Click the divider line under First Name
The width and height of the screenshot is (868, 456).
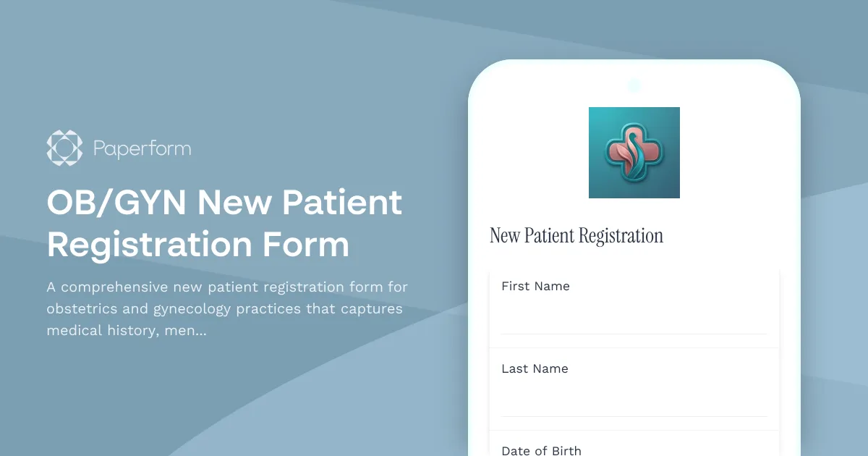tap(634, 335)
